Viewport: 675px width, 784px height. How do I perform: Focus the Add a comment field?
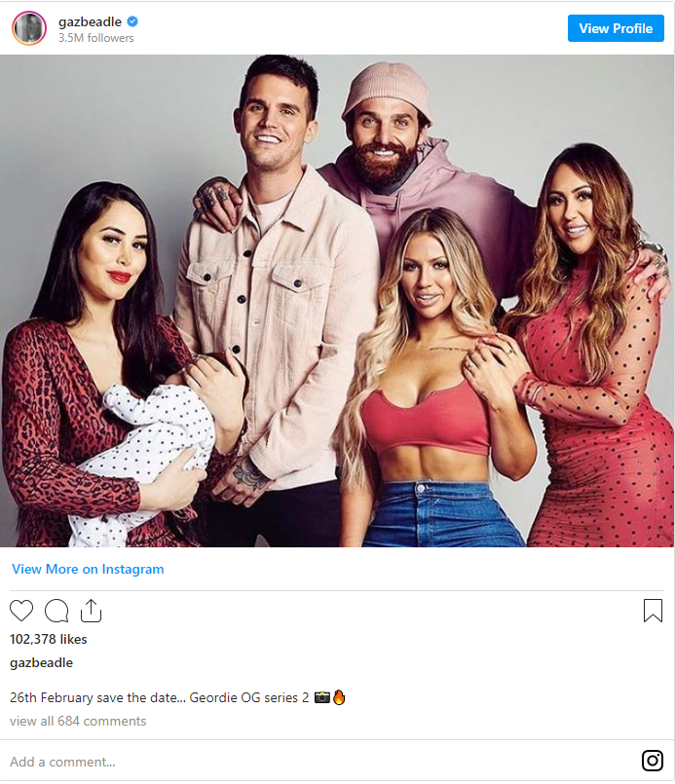coord(320,762)
